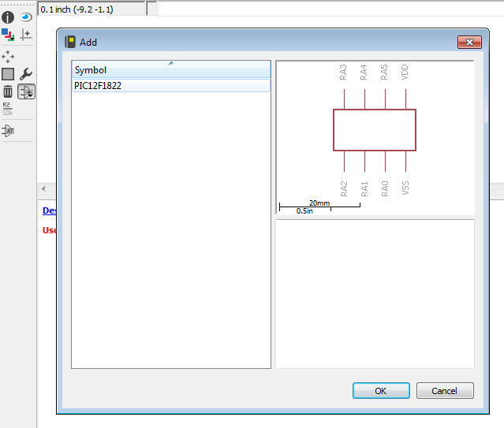Open the layer Display settings icon
The width and height of the screenshot is (504, 428).
click(8, 35)
